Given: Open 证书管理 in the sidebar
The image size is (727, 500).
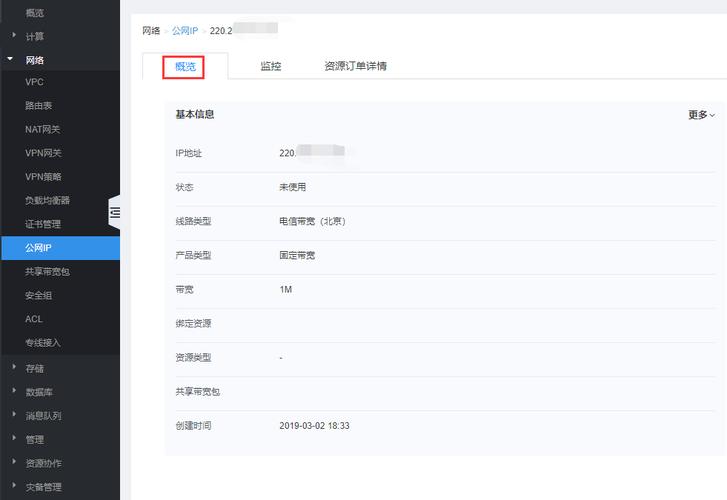Looking at the screenshot, I should 43,224.
